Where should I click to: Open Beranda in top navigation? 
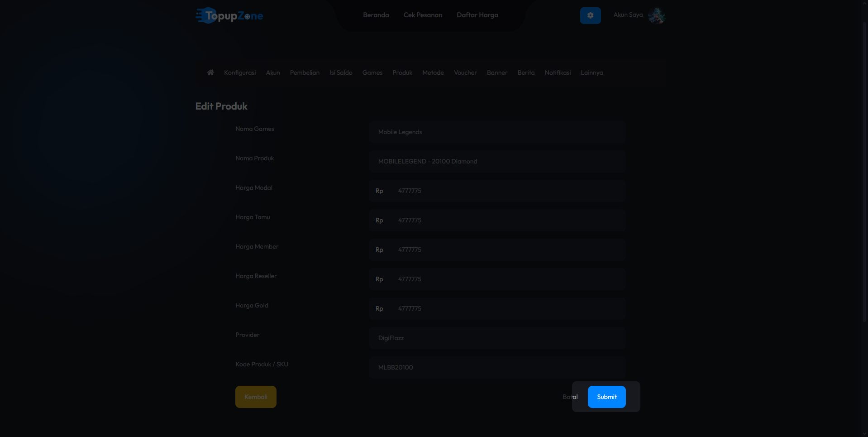pos(376,15)
